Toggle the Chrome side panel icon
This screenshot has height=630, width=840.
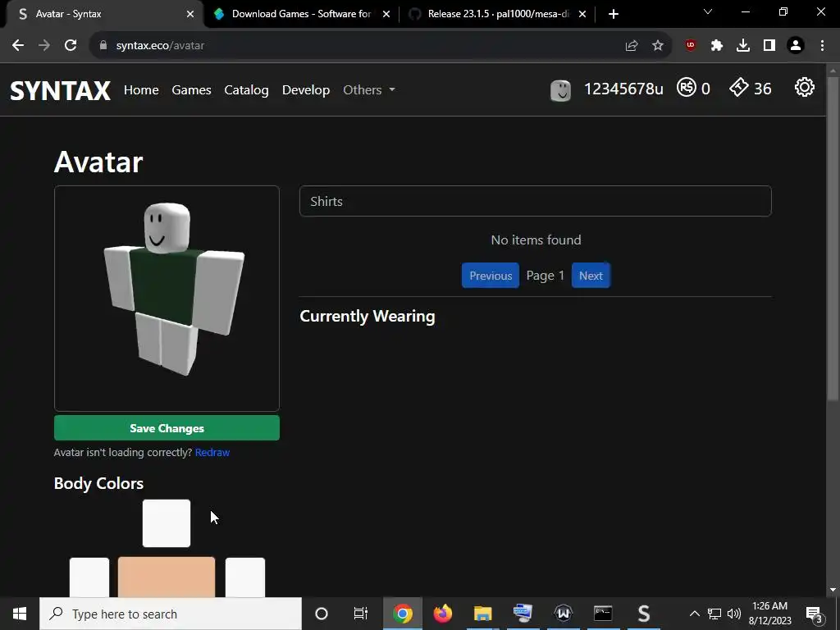coord(769,46)
